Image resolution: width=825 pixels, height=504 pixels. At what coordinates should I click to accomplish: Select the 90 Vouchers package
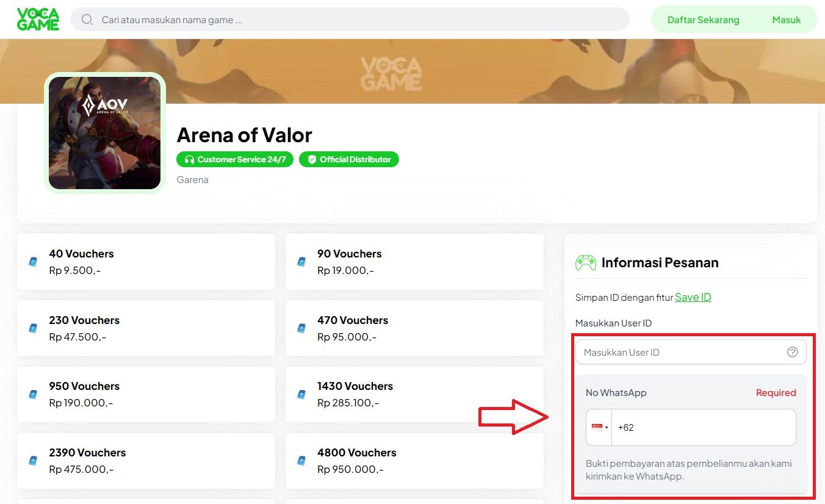point(414,262)
